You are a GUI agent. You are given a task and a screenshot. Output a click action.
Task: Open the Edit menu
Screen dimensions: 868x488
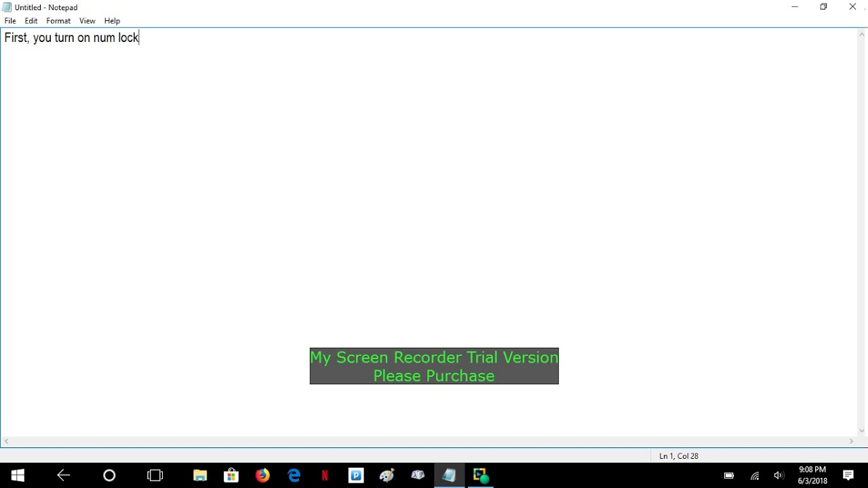[31, 21]
